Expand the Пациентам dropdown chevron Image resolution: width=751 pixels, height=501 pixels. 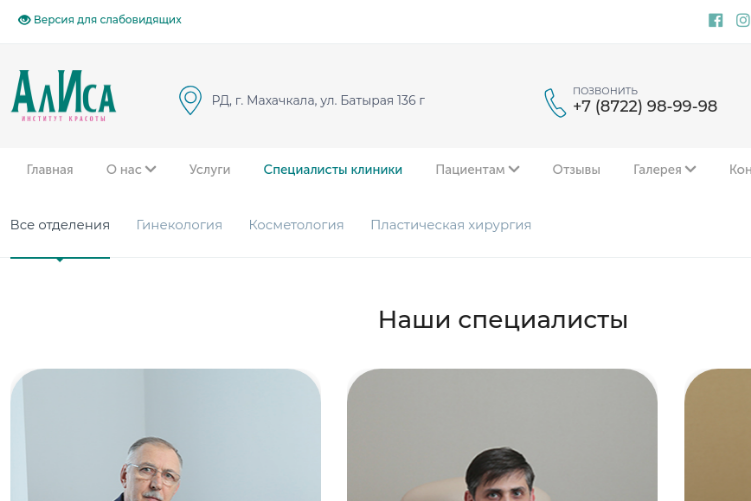tap(514, 169)
